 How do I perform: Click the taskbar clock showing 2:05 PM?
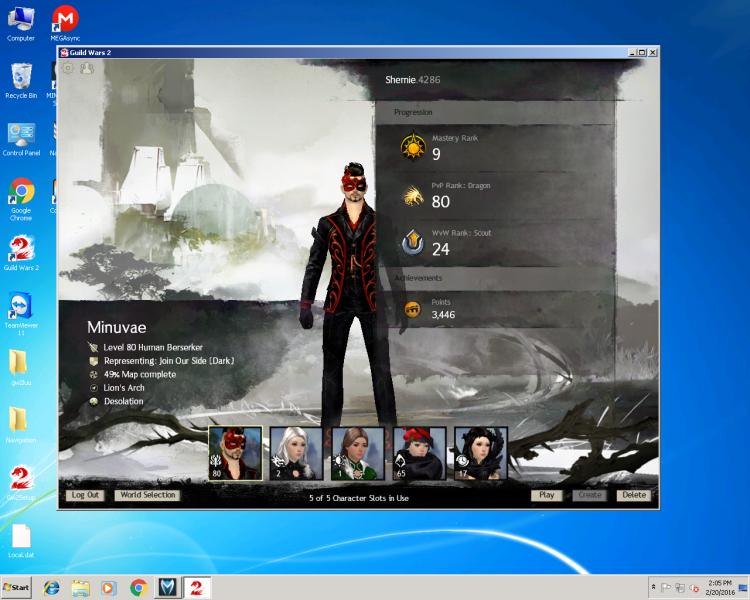[x=720, y=588]
